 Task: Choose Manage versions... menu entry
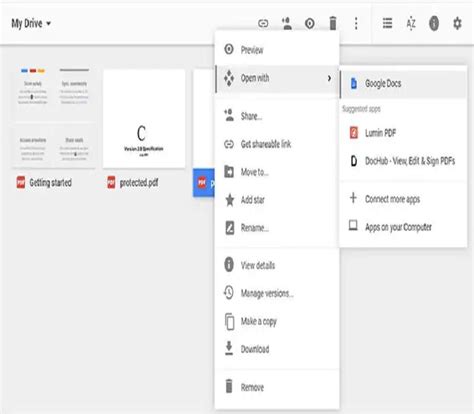point(277,293)
